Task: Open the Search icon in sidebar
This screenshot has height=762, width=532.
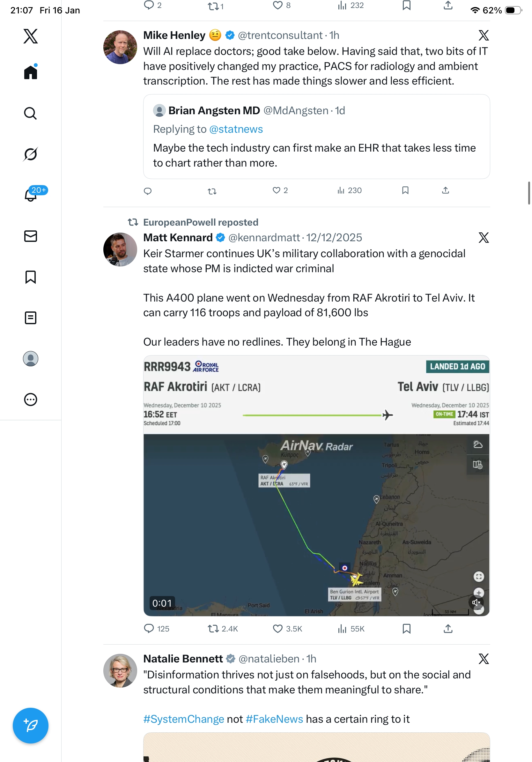Action: (x=31, y=114)
